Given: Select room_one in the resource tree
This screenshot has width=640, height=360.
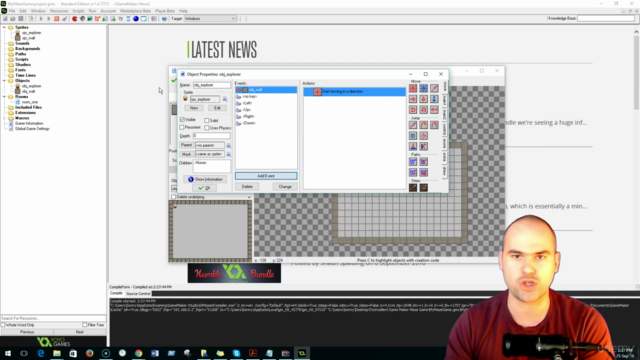Looking at the screenshot, I should click(29, 102).
